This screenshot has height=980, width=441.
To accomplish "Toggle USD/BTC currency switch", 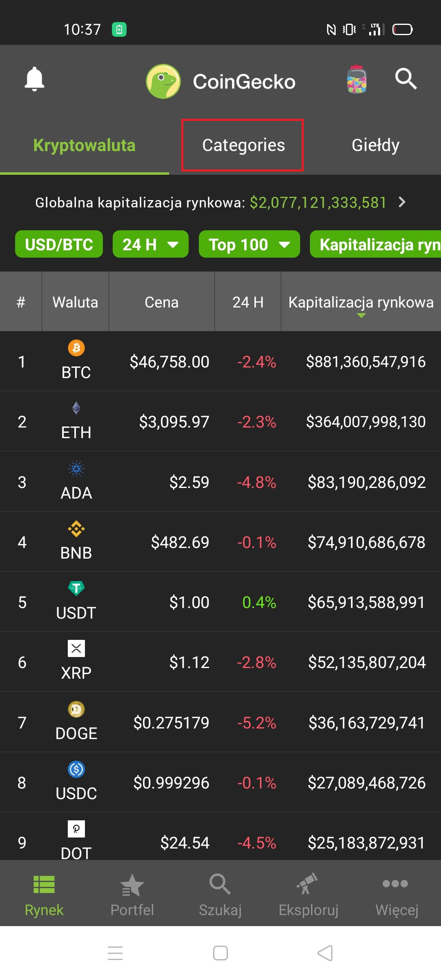I will click(59, 244).
